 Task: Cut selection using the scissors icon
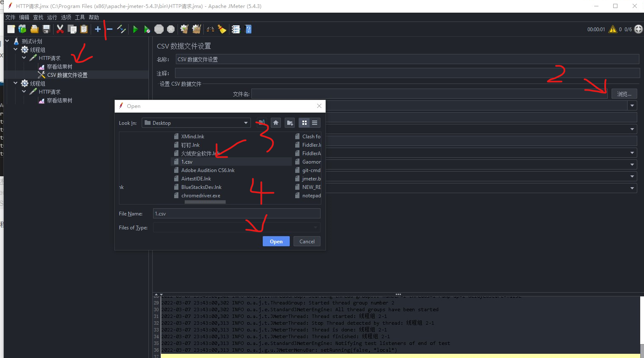60,29
